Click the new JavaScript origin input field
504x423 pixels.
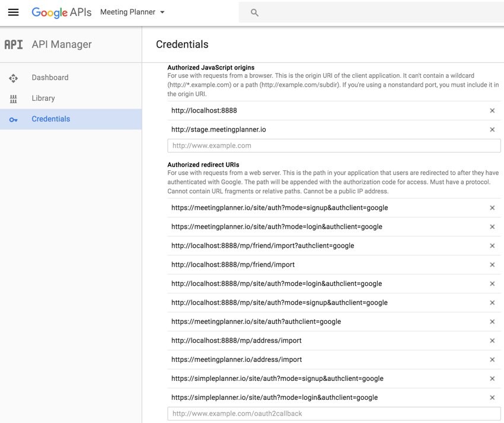click(x=334, y=145)
